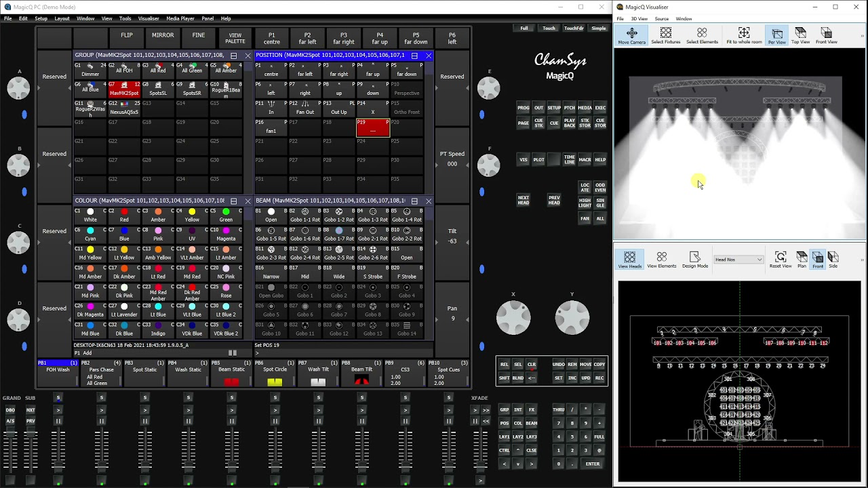Select centre position palette P1
868x488 pixels.
271,70
